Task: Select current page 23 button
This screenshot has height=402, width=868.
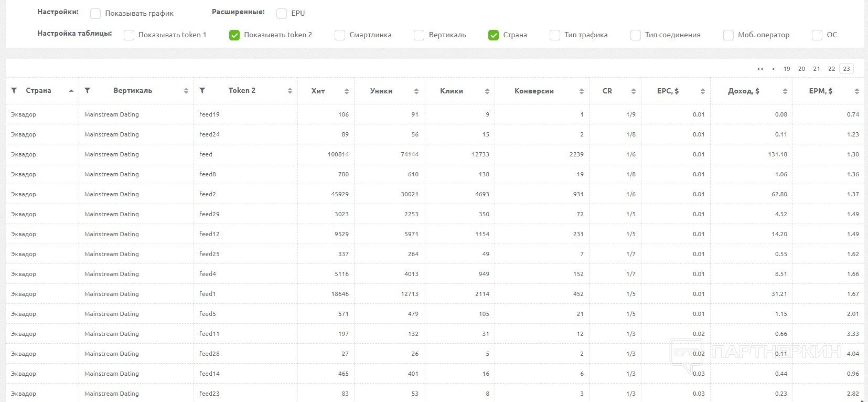Action: 846,69
